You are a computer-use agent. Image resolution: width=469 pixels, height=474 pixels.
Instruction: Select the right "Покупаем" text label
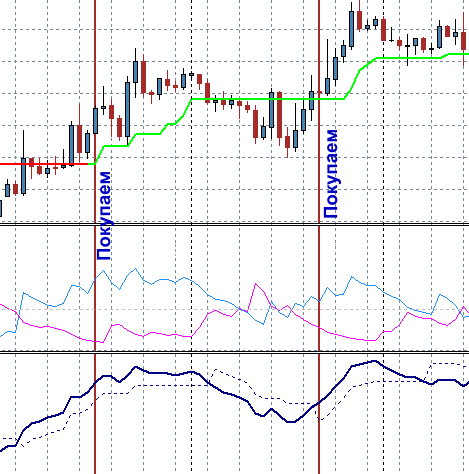(331, 174)
